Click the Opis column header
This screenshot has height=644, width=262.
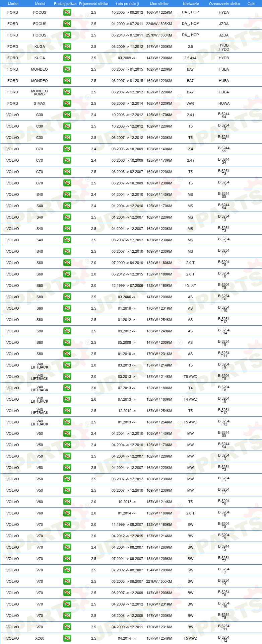(x=251, y=4)
